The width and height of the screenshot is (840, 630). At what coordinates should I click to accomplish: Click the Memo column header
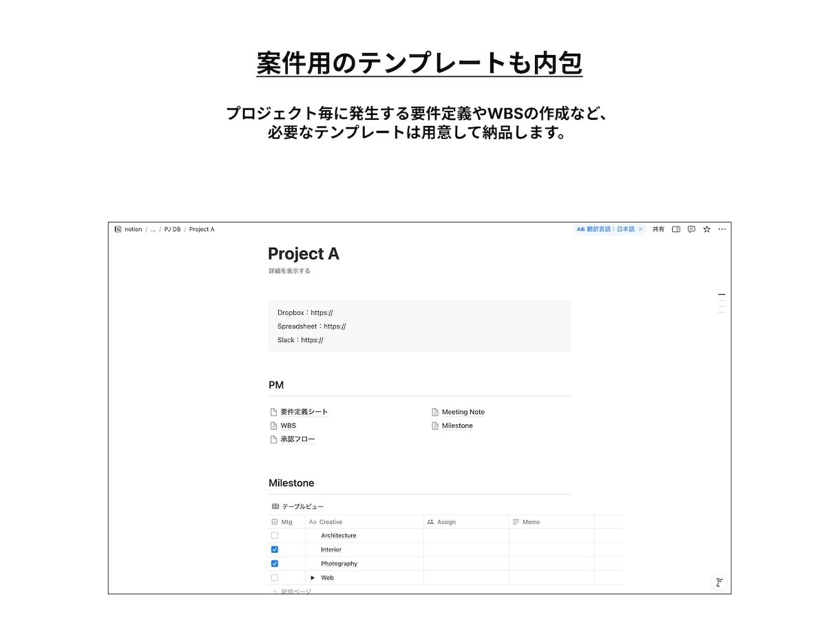pyautogui.click(x=552, y=522)
